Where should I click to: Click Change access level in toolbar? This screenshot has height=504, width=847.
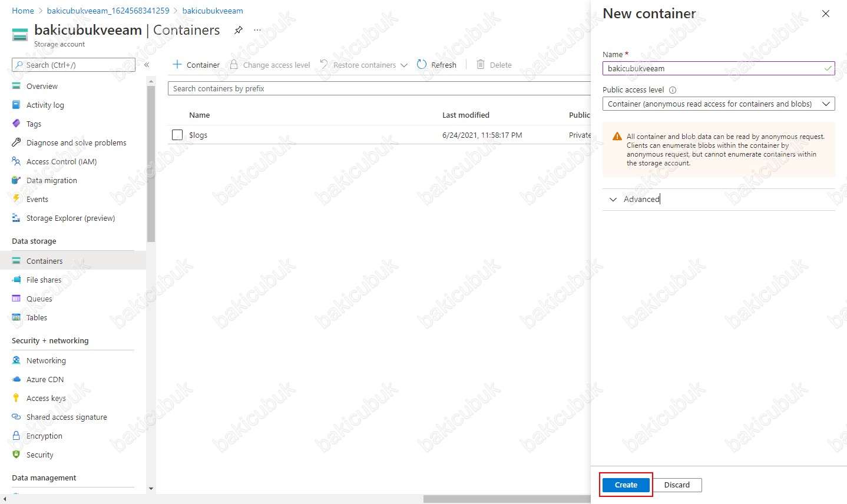(x=270, y=65)
